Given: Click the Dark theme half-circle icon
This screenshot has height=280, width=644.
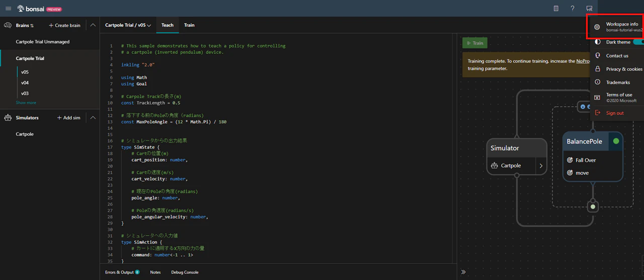Looking at the screenshot, I should 597,42.
